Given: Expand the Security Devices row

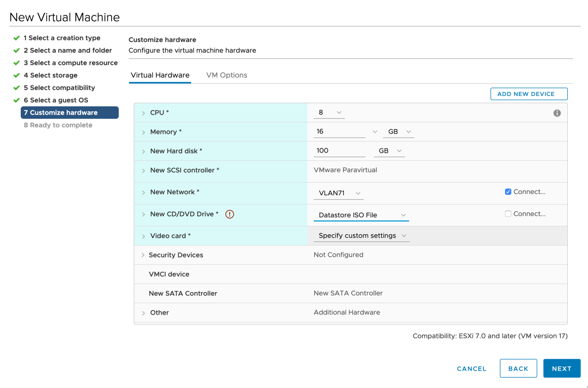Looking at the screenshot, I should coord(143,255).
